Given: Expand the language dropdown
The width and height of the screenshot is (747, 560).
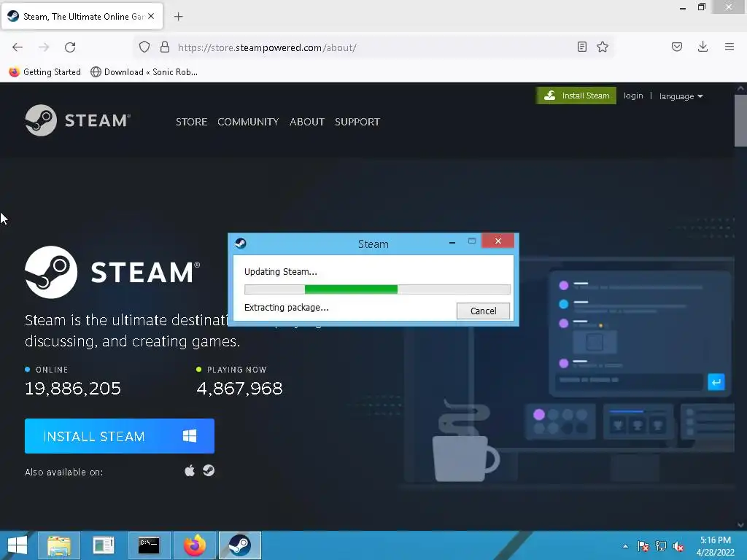Looking at the screenshot, I should [681, 96].
